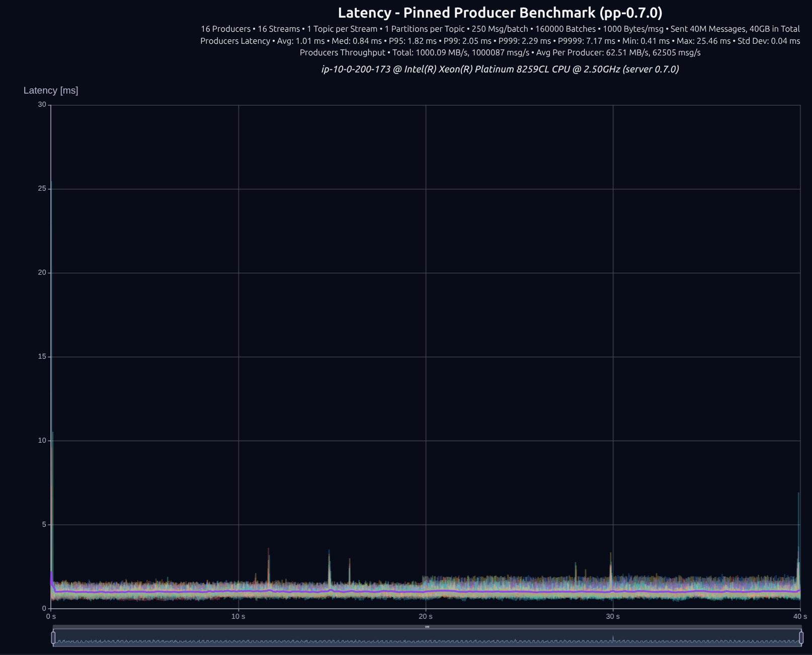Click the '15' y-axis tick label
The width and height of the screenshot is (812, 655).
[42, 357]
